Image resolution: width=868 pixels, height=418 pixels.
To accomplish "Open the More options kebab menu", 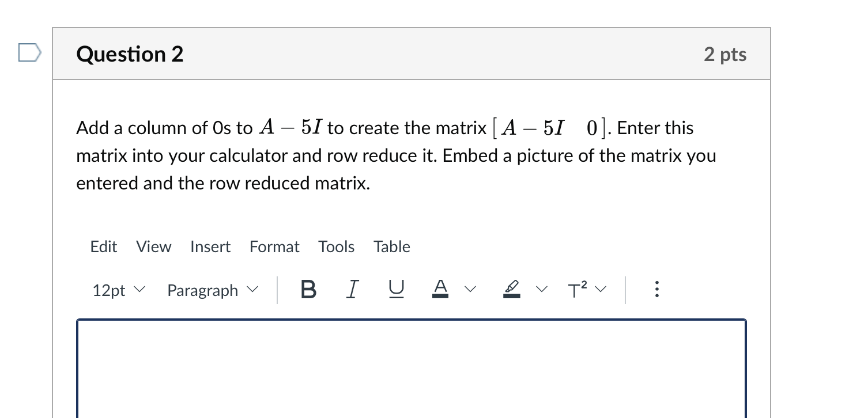I will point(656,290).
